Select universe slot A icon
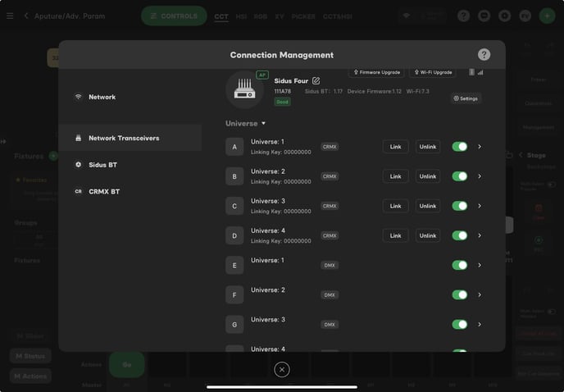Viewport: 564px width, 392px height. (234, 147)
